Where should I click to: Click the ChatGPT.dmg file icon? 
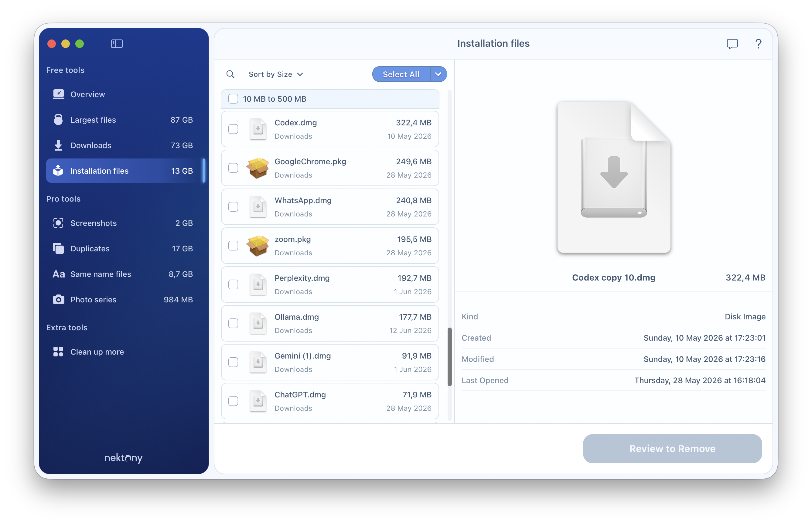tap(258, 401)
